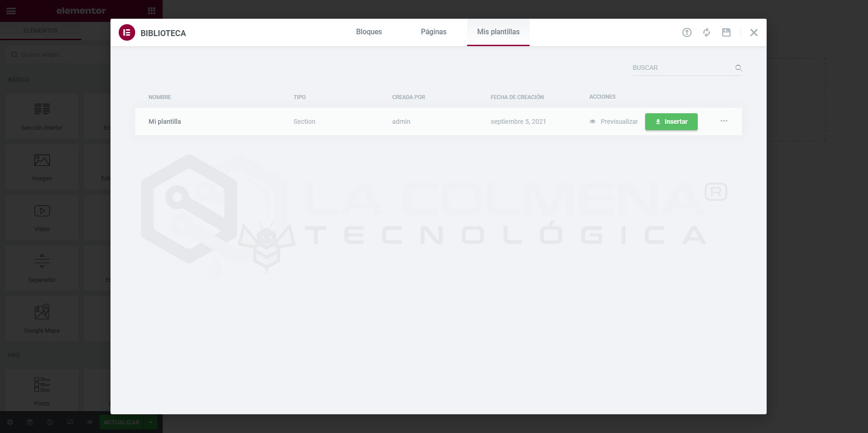This screenshot has height=433, width=868.
Task: Click the Elementor logo in Biblioteca header
Action: click(x=127, y=32)
